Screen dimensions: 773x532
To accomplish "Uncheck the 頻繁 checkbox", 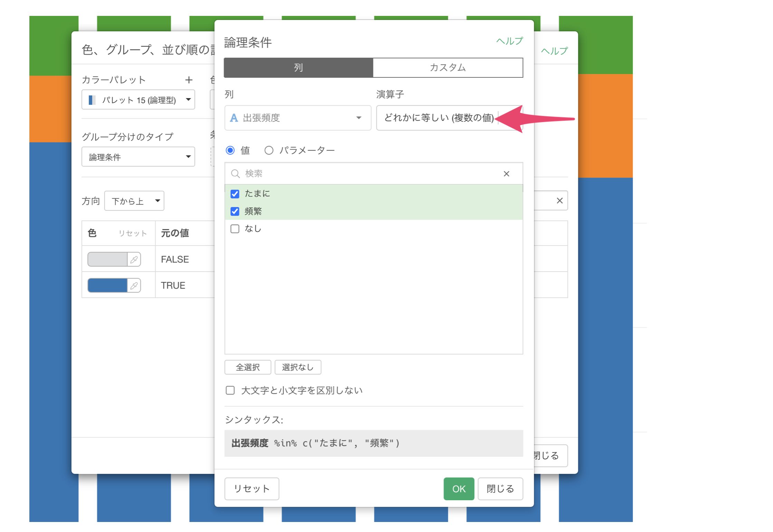I will coord(235,211).
